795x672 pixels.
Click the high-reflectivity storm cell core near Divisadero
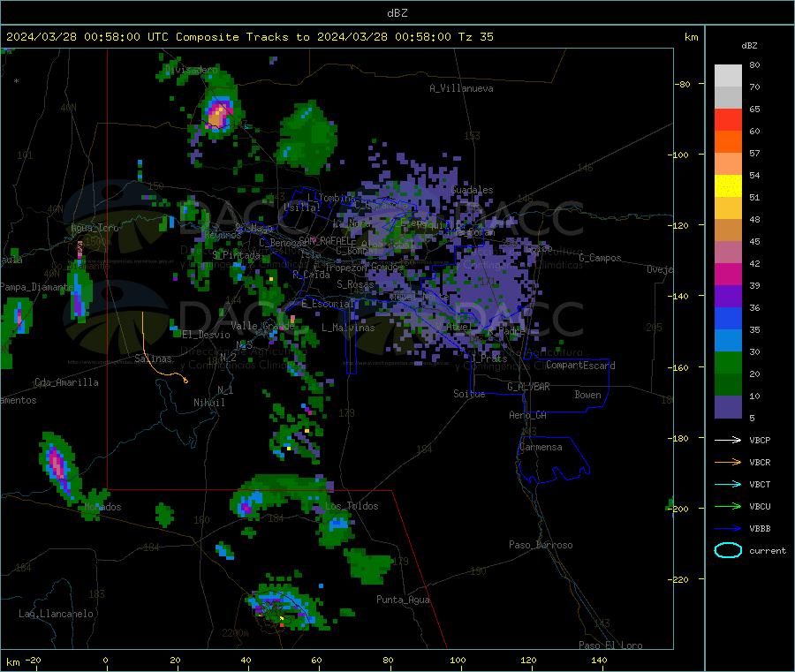(218, 114)
